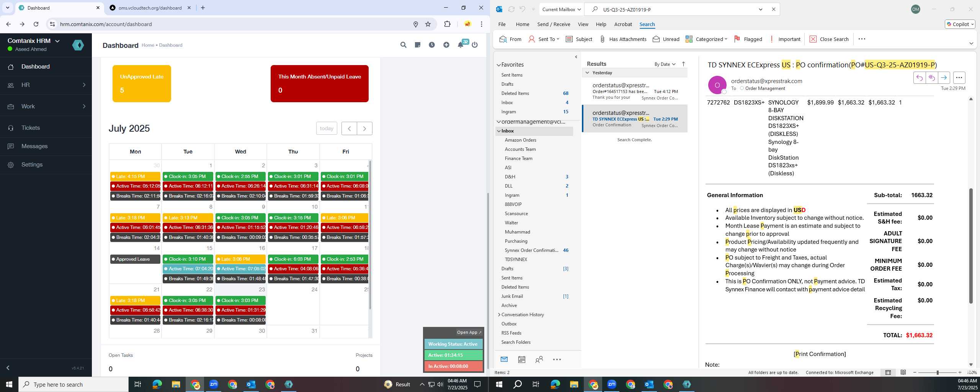Click the Print Confirmation link in email

point(820,354)
